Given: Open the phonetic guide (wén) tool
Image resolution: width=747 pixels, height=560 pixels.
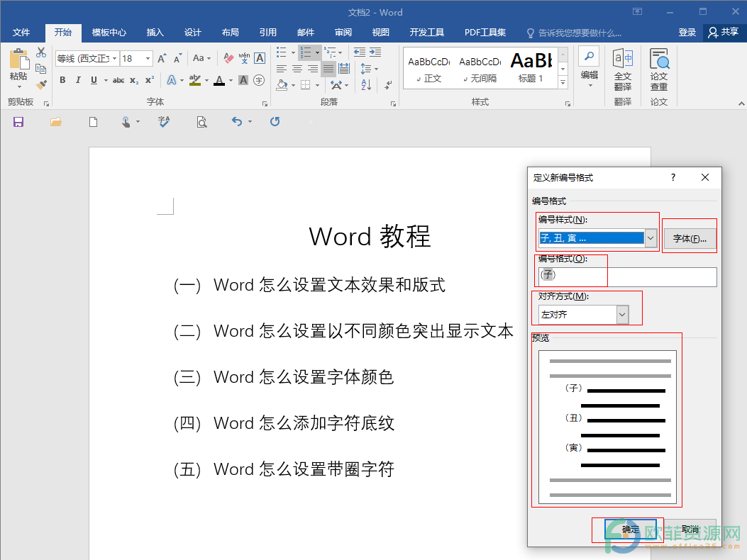Looking at the screenshot, I should tap(245, 59).
